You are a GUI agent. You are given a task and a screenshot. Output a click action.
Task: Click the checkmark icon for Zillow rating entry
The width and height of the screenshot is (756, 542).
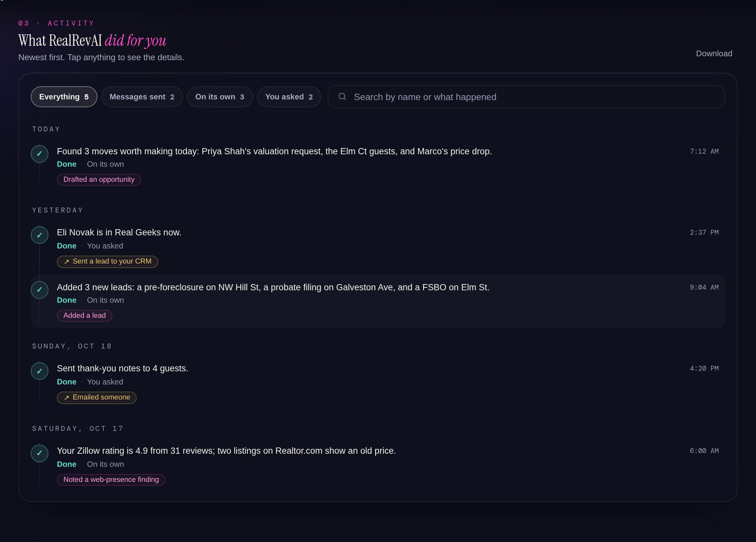[x=40, y=453]
